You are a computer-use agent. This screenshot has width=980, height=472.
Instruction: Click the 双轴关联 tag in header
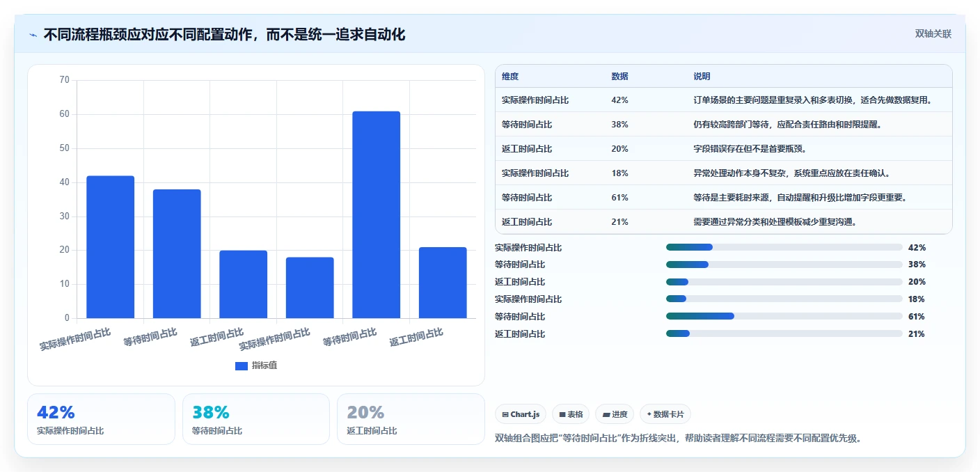[x=933, y=34]
